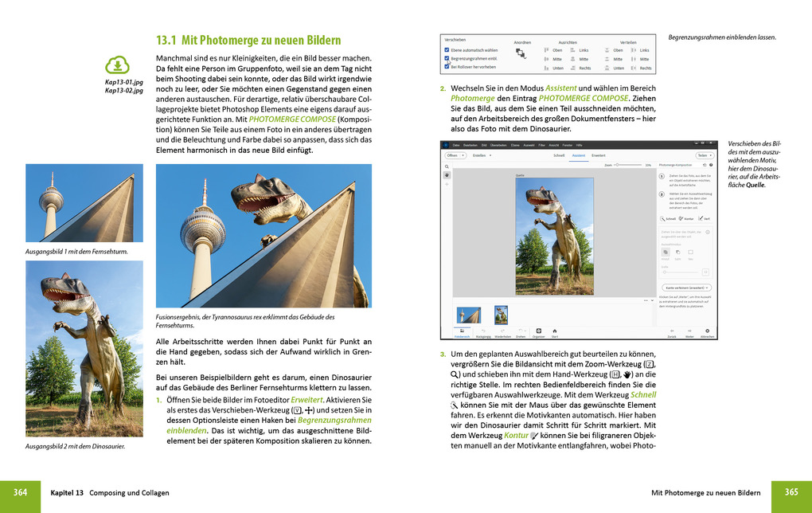
Task: Open the Teilen dropdown
Action: [705, 155]
